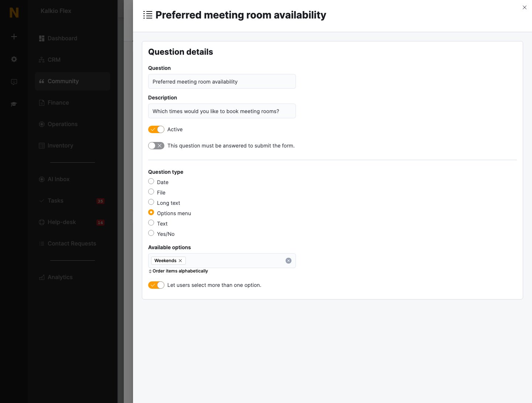532x403 pixels.
Task: Click the Description input field
Action: 222,111
